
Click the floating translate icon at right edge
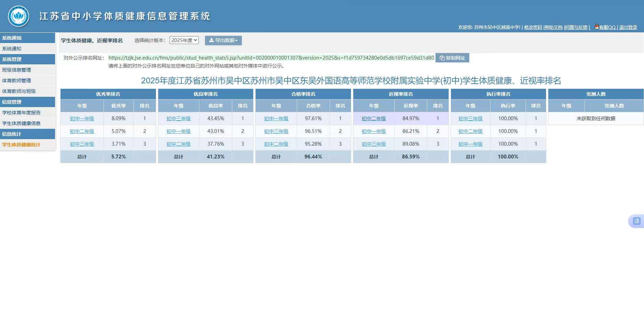[x=636, y=221]
